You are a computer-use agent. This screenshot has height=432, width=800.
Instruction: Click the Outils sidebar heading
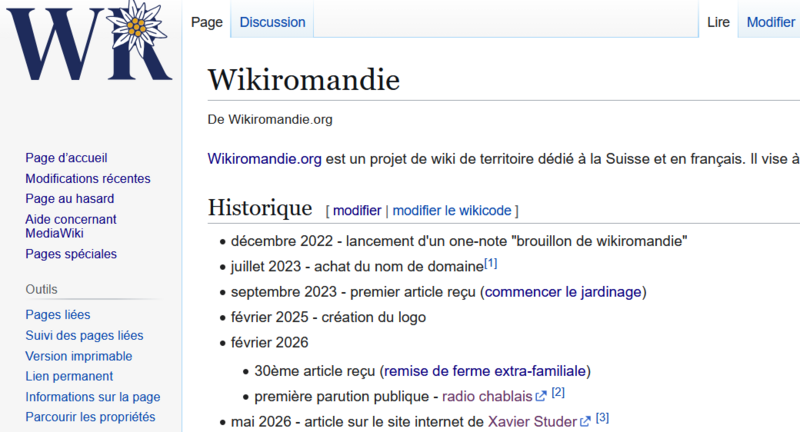pyautogui.click(x=41, y=289)
